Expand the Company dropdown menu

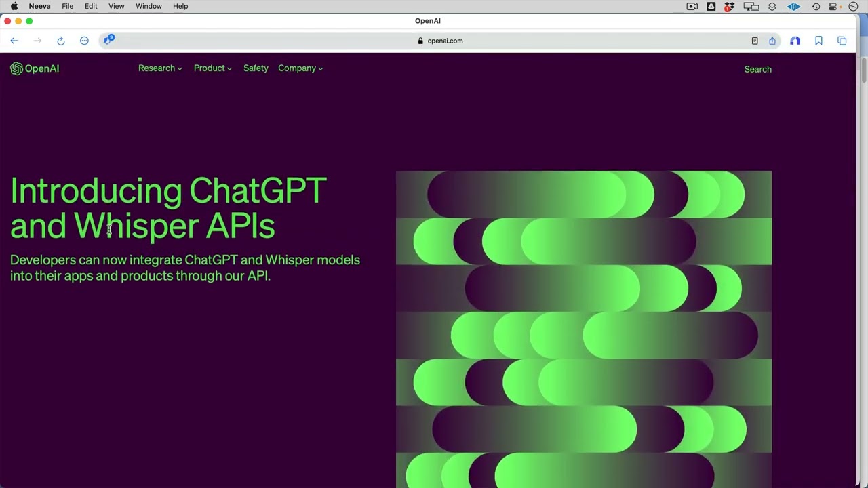point(300,68)
